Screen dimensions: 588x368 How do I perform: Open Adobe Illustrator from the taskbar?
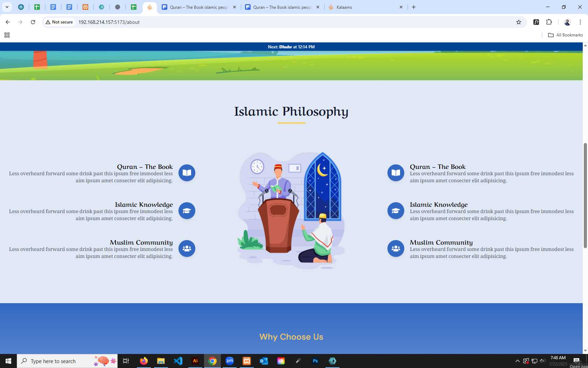click(x=195, y=361)
